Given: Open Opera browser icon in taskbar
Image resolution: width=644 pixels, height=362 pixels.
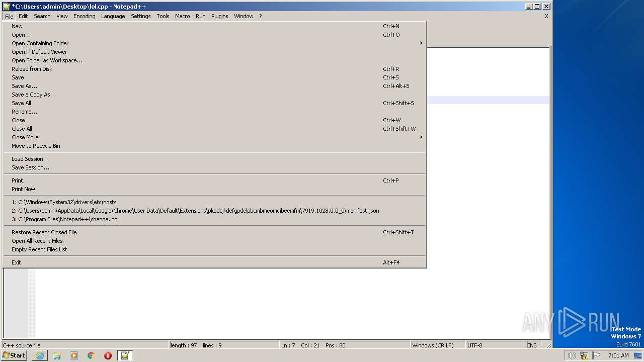Looking at the screenshot, I should [x=108, y=355].
